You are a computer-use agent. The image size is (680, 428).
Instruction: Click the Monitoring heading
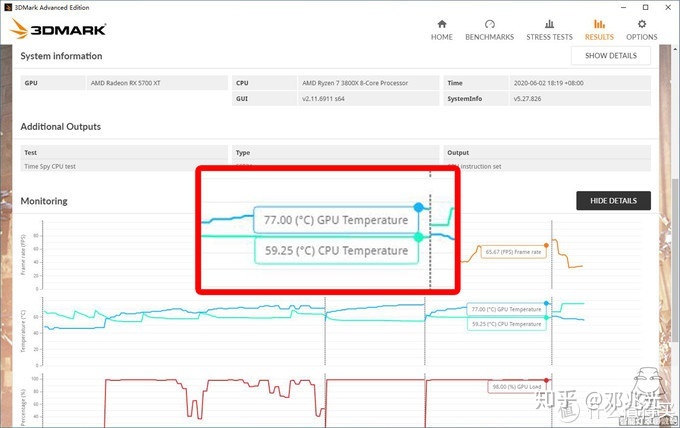pos(44,201)
